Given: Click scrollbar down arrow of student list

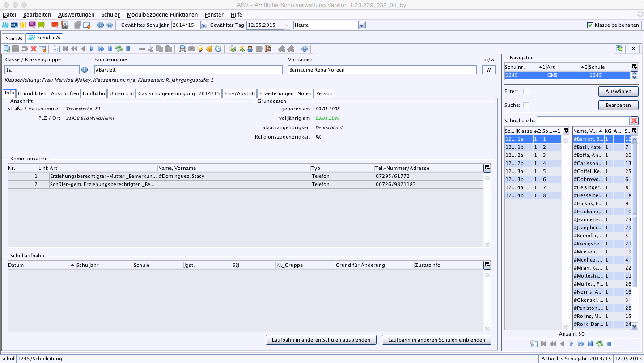Looking at the screenshot, I should pyautogui.click(x=634, y=326).
